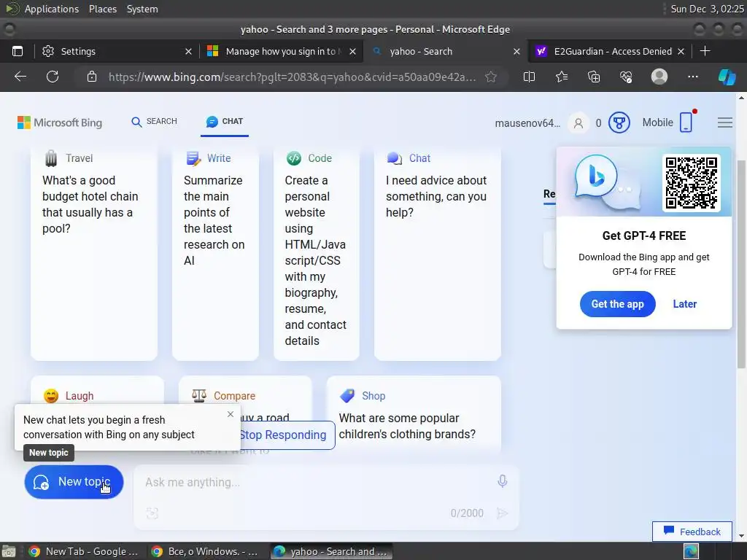Open Microsoft Rewards medal icon
The width and height of the screenshot is (747, 560).
point(619,122)
